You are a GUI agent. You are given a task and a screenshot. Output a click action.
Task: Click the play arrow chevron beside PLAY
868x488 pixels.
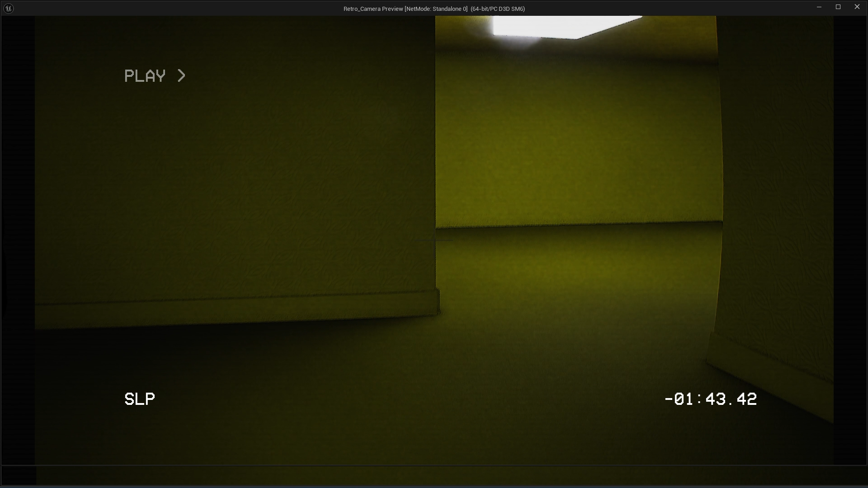182,75
